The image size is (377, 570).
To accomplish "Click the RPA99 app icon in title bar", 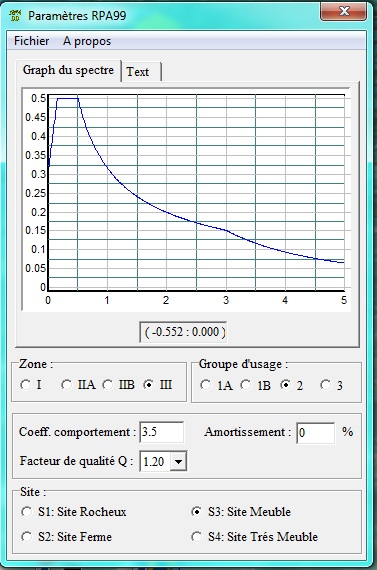I will tap(16, 15).
